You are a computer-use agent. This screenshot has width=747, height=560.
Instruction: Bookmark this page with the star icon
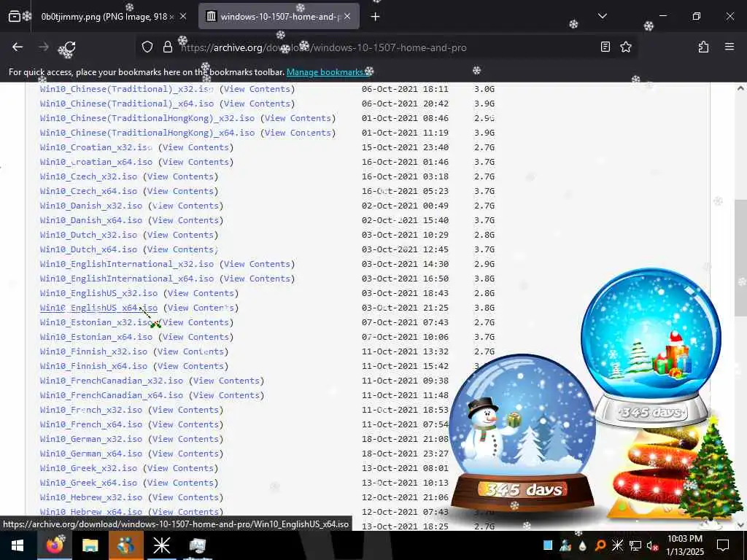click(625, 47)
